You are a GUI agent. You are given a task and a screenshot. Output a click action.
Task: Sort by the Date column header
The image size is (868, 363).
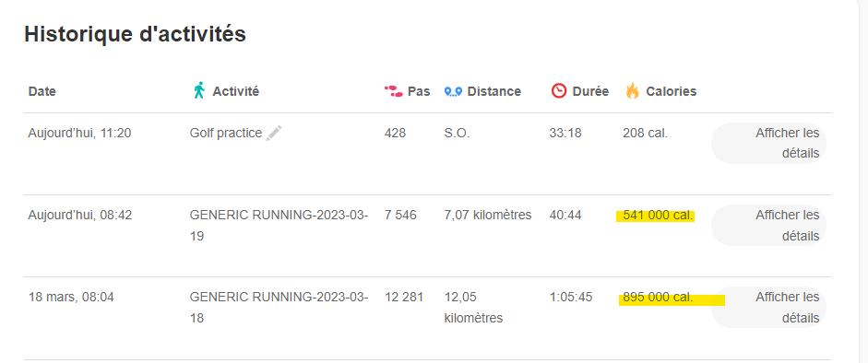42,92
